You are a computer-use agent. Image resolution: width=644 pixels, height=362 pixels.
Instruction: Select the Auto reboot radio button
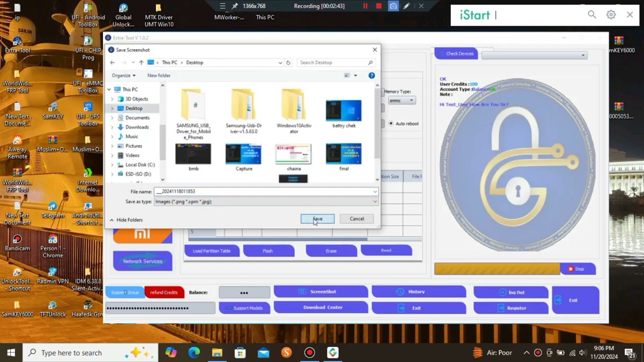coord(391,123)
